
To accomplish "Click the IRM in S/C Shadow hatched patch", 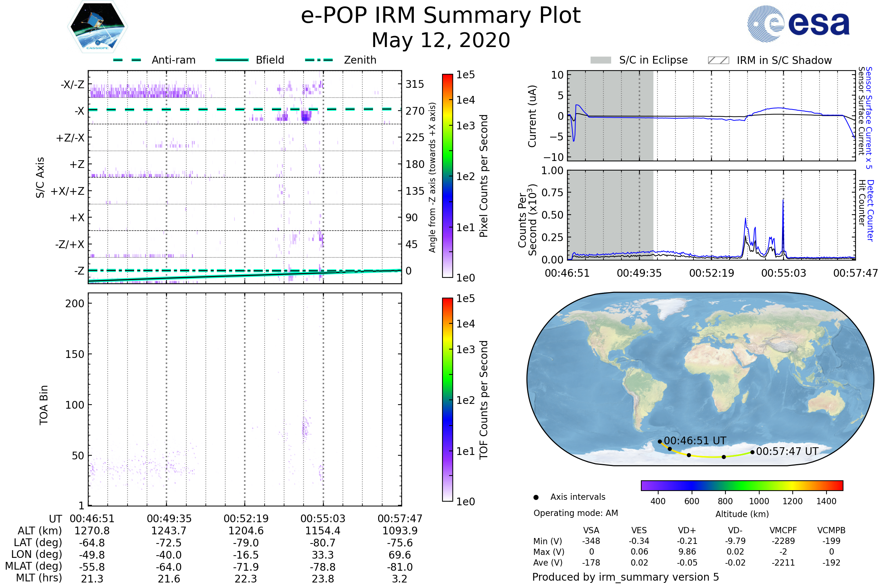I will tap(718, 60).
